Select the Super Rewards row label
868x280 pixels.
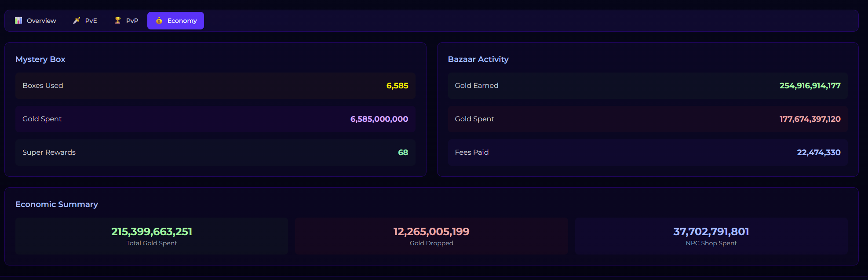pyautogui.click(x=49, y=153)
